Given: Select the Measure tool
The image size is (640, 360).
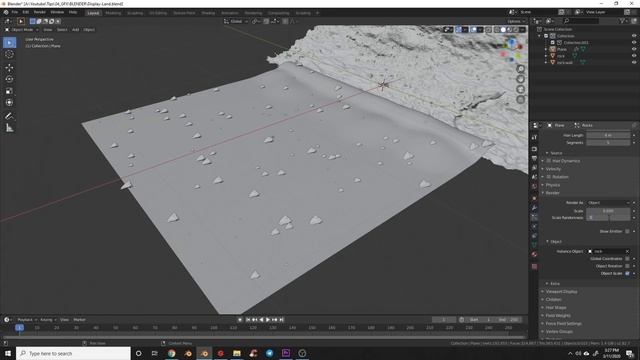Looking at the screenshot, I should [x=9, y=128].
